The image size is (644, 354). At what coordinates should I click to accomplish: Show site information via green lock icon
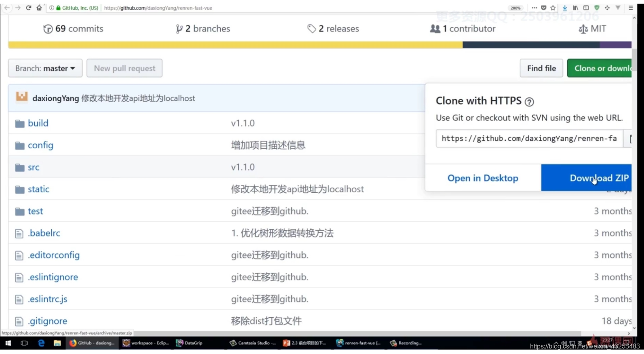(x=59, y=8)
